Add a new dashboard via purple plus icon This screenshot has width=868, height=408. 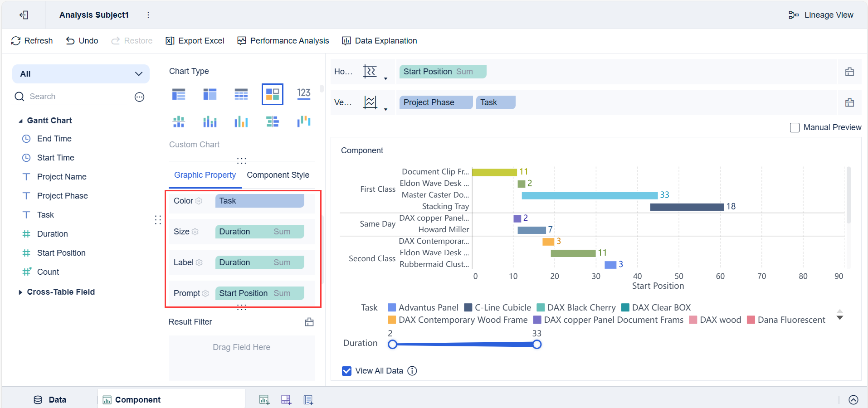coord(286,399)
